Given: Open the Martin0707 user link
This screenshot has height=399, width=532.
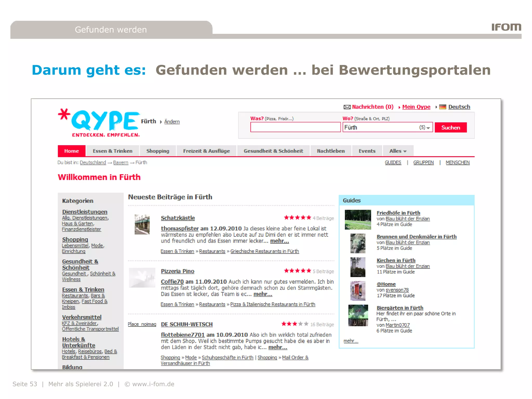Looking at the screenshot, I should pyautogui.click(x=398, y=325).
